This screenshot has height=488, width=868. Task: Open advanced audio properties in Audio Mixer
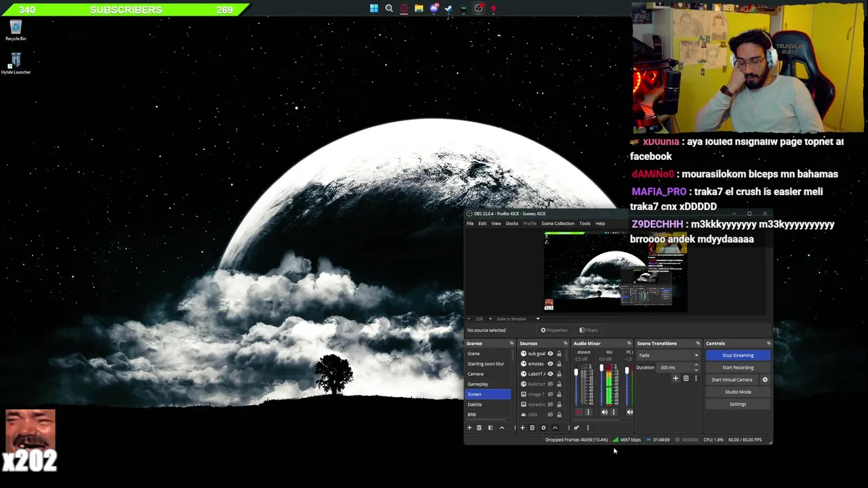[x=576, y=428]
